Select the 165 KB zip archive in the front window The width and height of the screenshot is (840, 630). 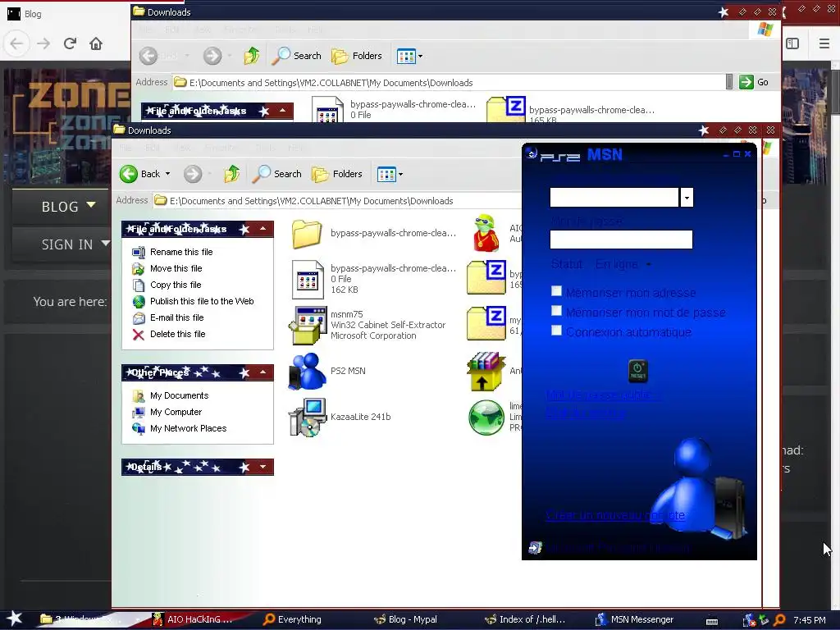486,279
